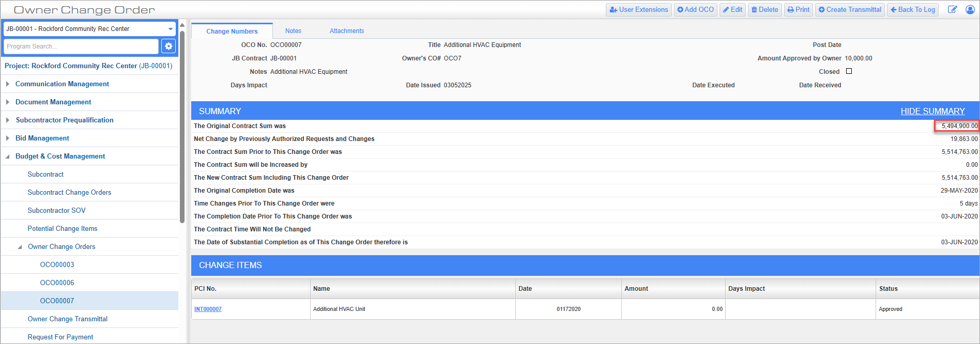The image size is (980, 344).
Task: Open the project selector dropdown
Action: tap(90, 29)
